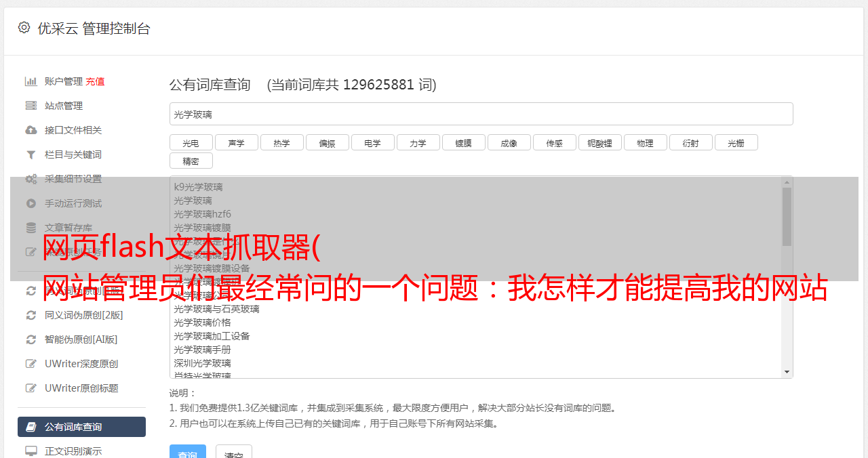Click the cloud upload icon for 接口文件相关
Screen dimensions: 868x458
31,130
